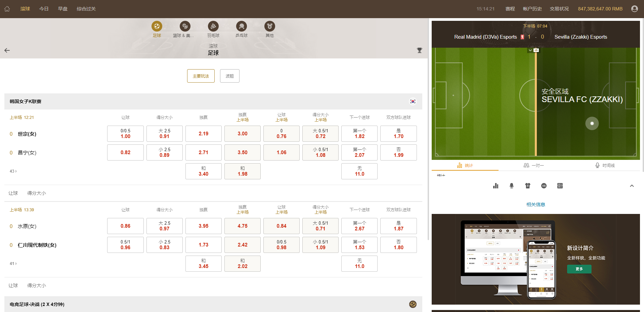Click the green 更多 button
This screenshot has width=644, height=312.
tap(579, 269)
